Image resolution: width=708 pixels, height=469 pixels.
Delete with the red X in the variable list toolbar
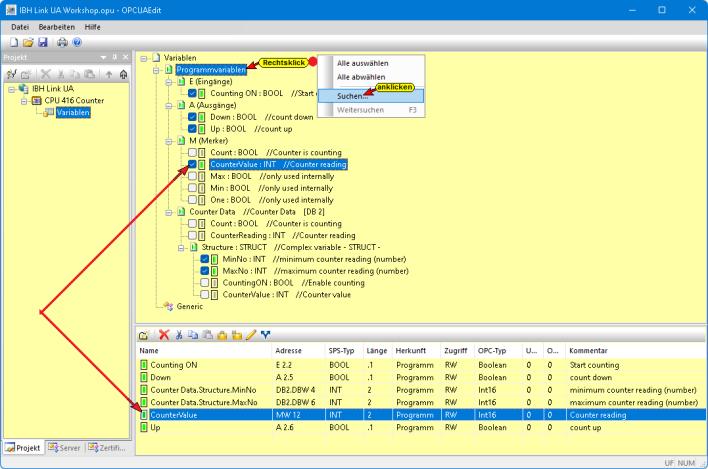(164, 335)
